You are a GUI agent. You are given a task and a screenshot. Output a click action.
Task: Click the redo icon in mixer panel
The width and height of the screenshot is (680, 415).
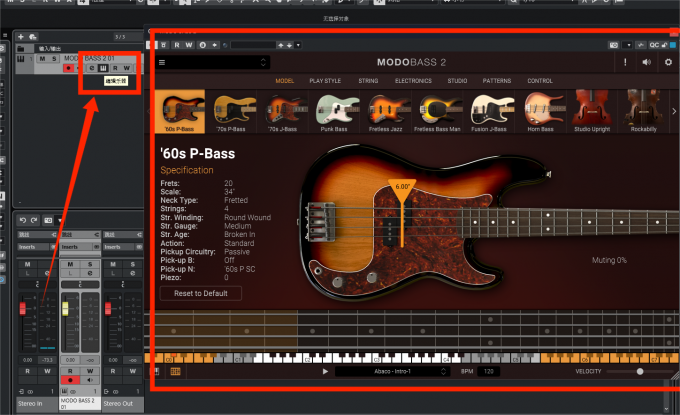coord(34,220)
